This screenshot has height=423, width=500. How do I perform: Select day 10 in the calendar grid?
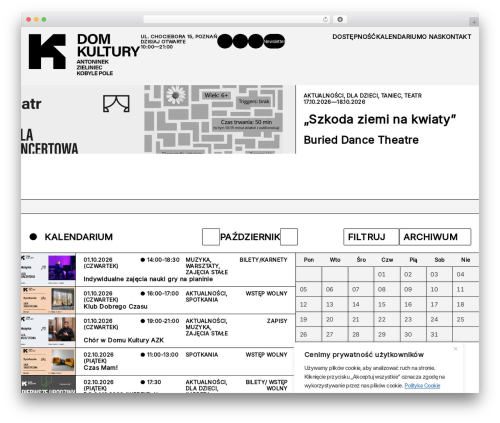[440, 289]
